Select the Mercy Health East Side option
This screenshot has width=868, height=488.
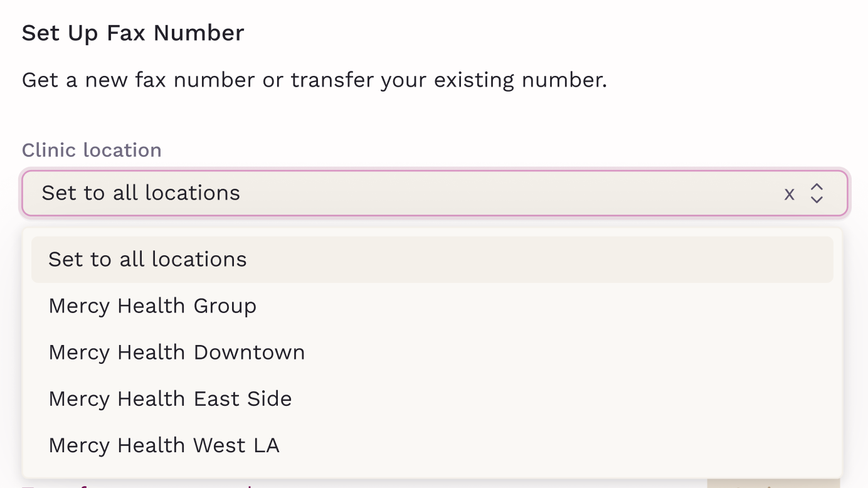pyautogui.click(x=170, y=399)
